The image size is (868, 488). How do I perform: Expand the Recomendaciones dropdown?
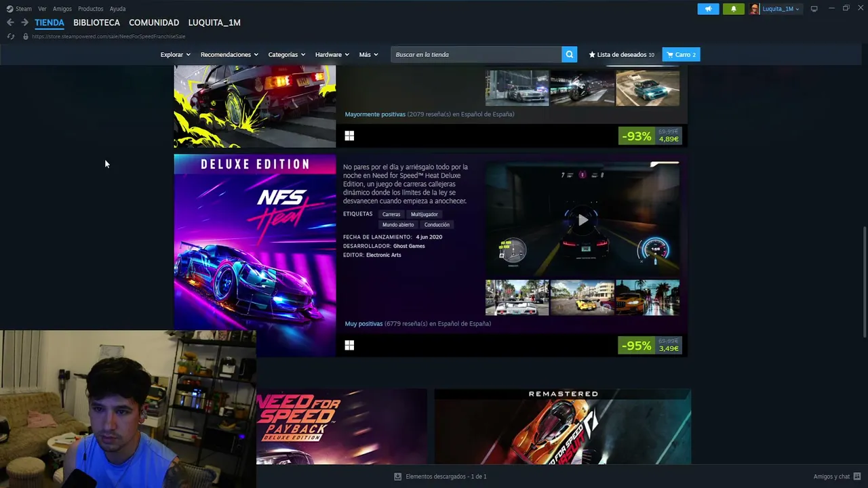click(229, 54)
